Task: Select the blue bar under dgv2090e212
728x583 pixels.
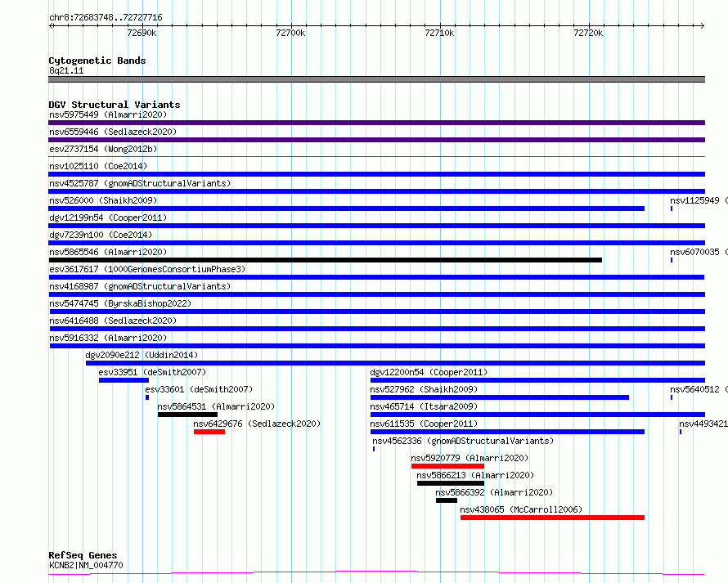Action: [396, 363]
